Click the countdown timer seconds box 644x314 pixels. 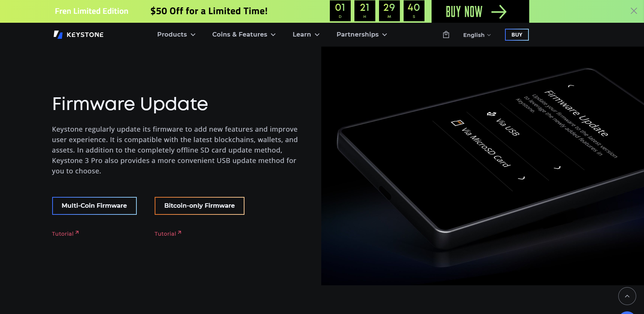pos(414,11)
